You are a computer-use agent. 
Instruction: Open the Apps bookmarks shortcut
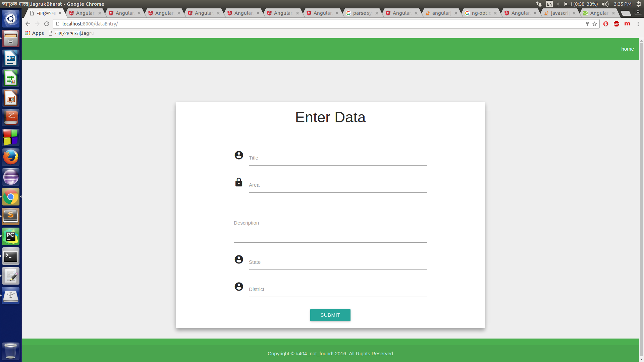[x=35, y=33]
